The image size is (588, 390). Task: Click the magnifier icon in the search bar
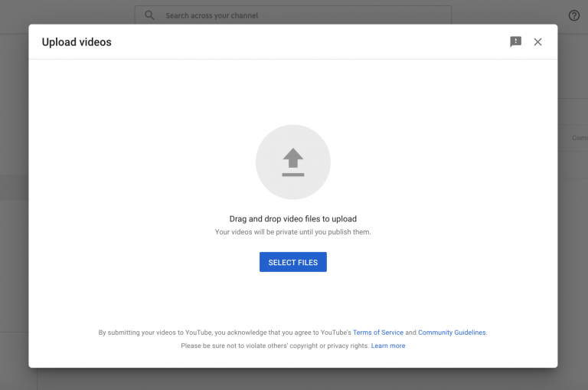click(x=149, y=15)
